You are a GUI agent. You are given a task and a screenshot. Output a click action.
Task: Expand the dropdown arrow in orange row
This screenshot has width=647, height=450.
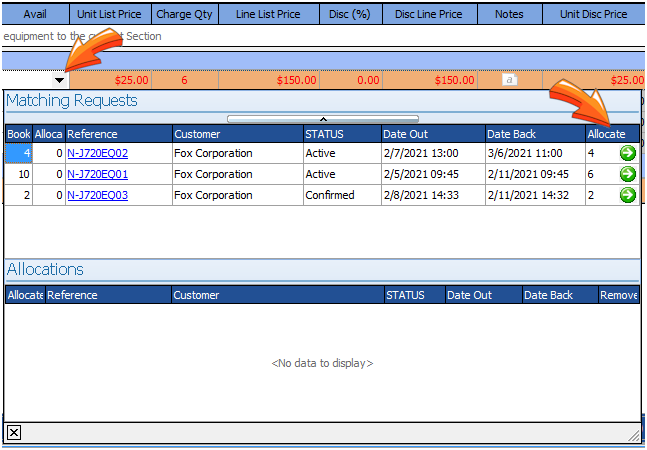pyautogui.click(x=60, y=80)
